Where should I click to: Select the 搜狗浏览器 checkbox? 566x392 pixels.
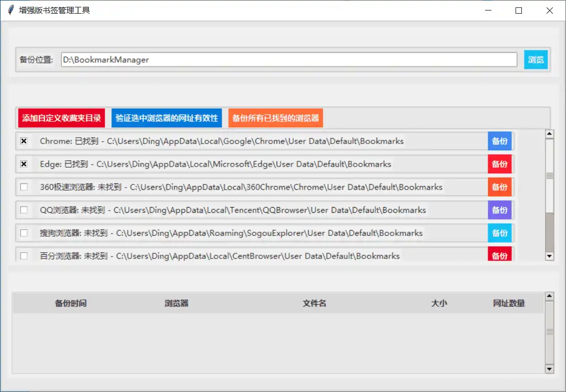[x=24, y=233]
